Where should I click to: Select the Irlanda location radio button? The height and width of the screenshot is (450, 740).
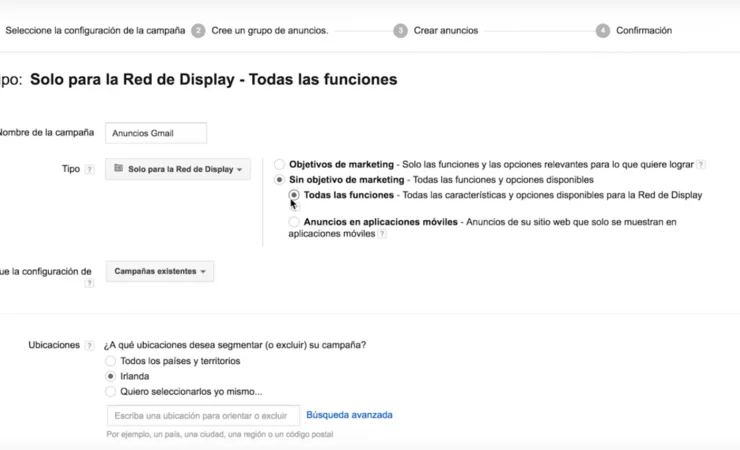[x=111, y=377]
